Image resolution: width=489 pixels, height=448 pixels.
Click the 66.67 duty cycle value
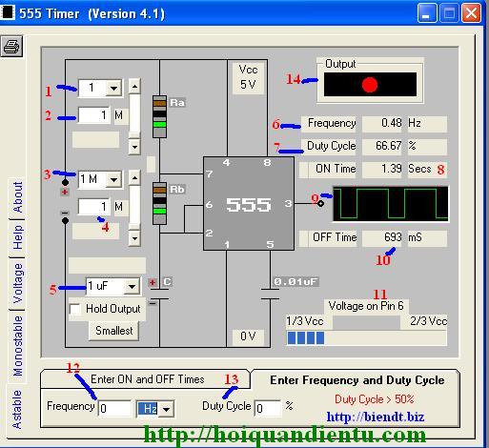tap(383, 146)
